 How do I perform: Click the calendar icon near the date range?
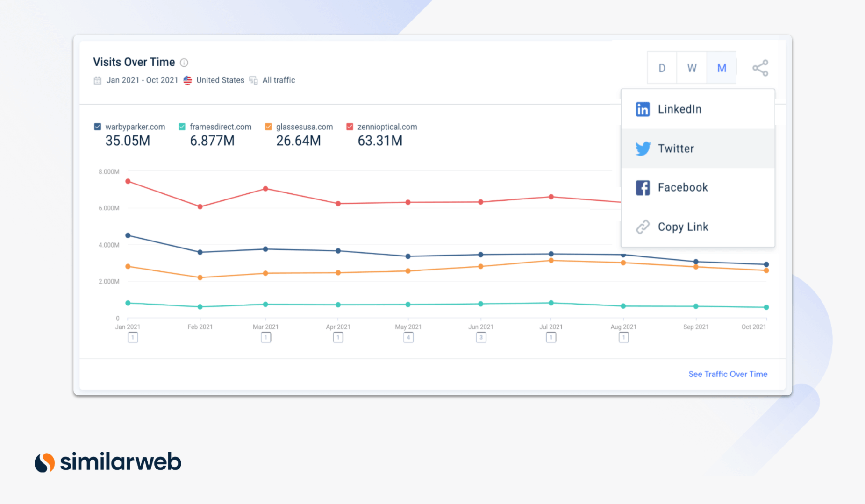coord(97,80)
